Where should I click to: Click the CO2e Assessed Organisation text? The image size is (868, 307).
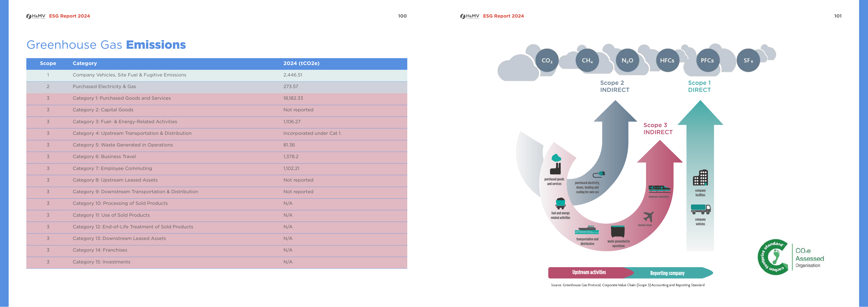pos(810,258)
